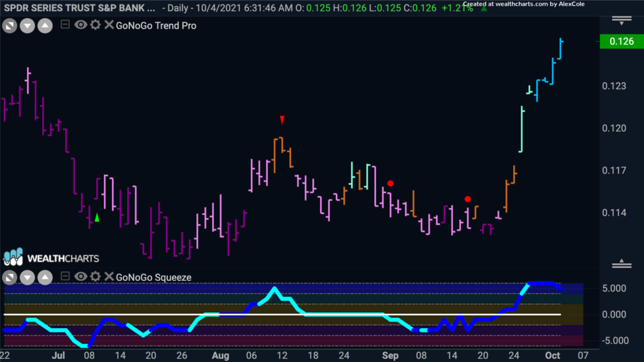The height and width of the screenshot is (362, 644).
Task: Click the Aug label on the date axis
Action: [x=221, y=356]
